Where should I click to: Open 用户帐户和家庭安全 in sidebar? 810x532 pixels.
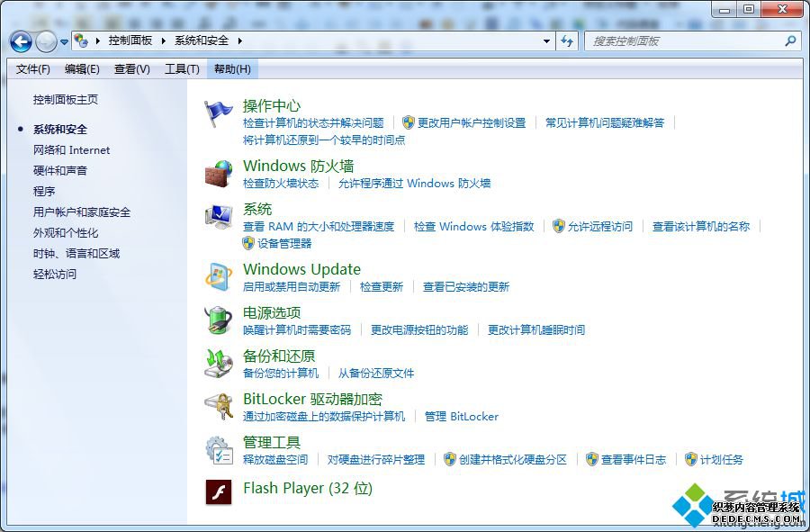[82, 212]
